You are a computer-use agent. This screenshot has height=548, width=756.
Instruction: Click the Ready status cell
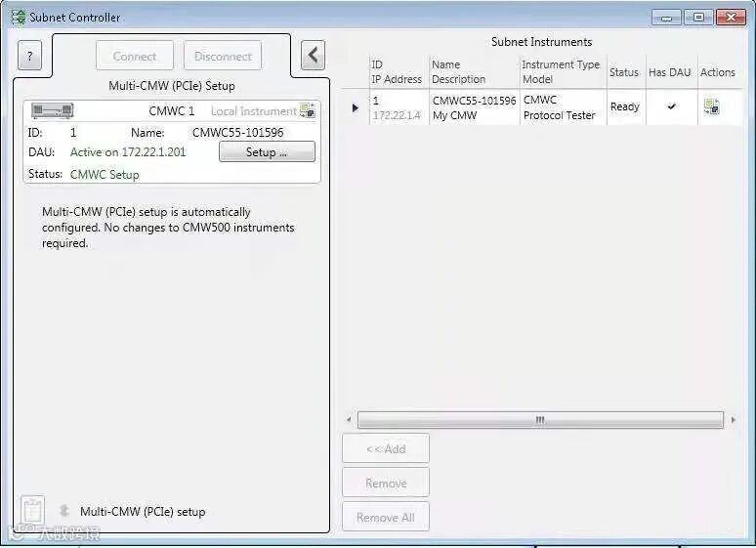(624, 106)
